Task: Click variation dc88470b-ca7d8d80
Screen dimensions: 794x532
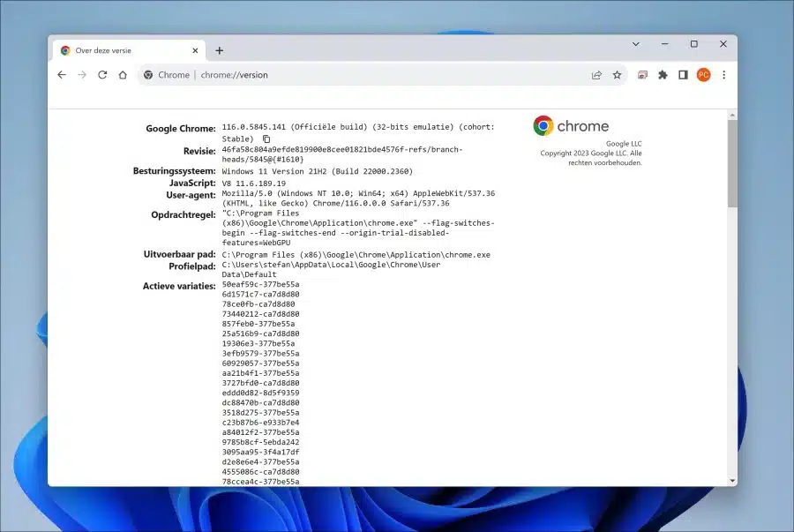Action: point(261,403)
